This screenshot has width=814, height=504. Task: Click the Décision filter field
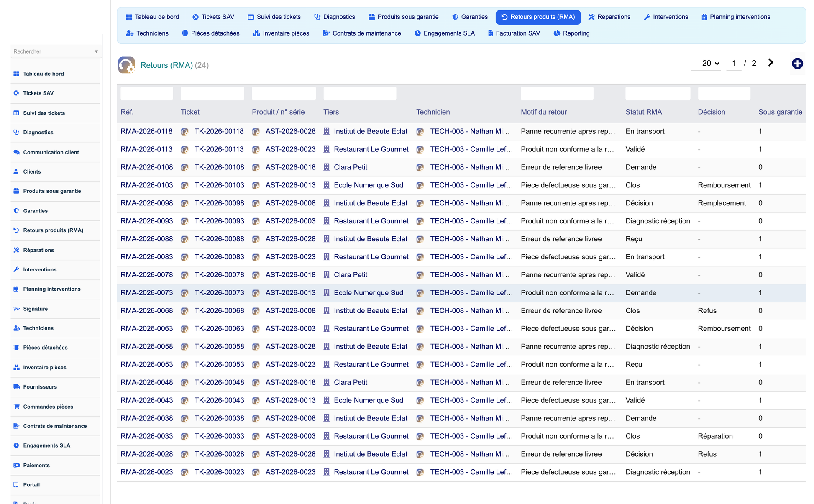[x=724, y=93]
